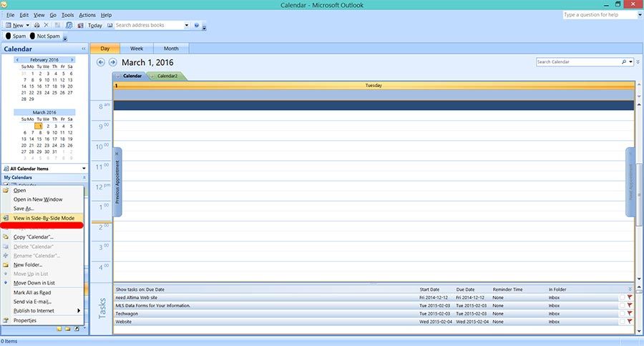Viewport: 644px width, 346px height.
Task: Click the Spam toolbar button
Action: pos(16,36)
